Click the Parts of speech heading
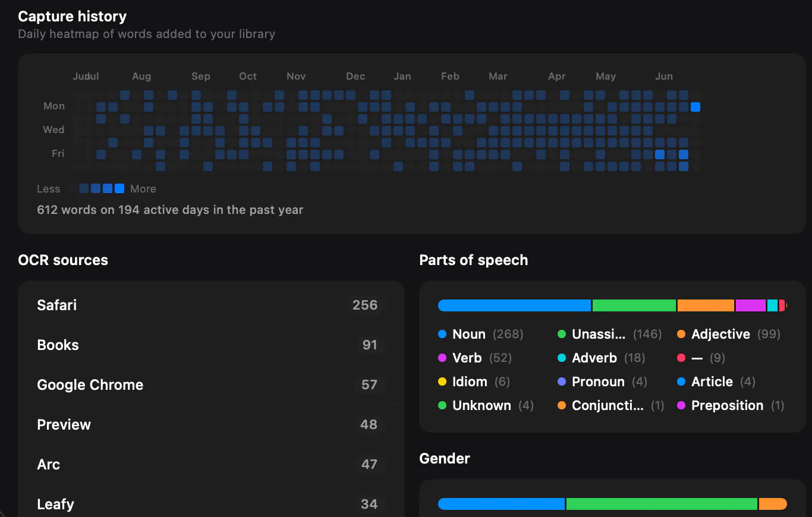Viewport: 812px width, 517px height. click(x=474, y=260)
